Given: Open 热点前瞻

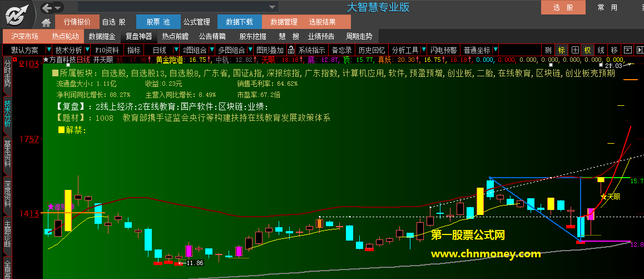Looking at the screenshot, I should (x=175, y=36).
